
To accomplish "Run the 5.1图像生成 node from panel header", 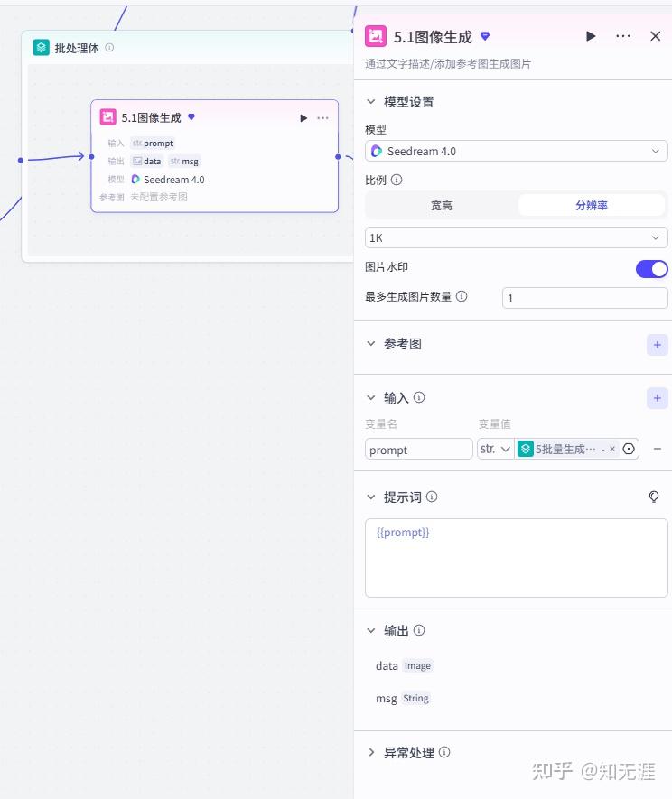I will coord(591,36).
